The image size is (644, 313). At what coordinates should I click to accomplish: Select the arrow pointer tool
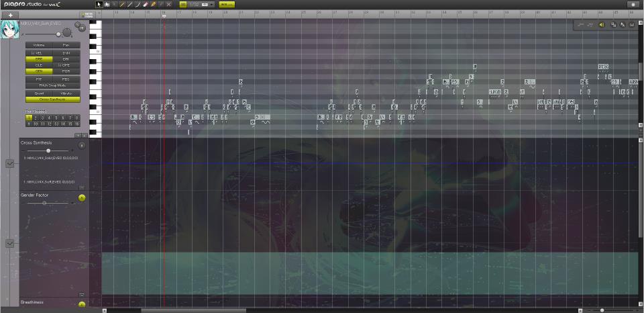click(x=99, y=4)
